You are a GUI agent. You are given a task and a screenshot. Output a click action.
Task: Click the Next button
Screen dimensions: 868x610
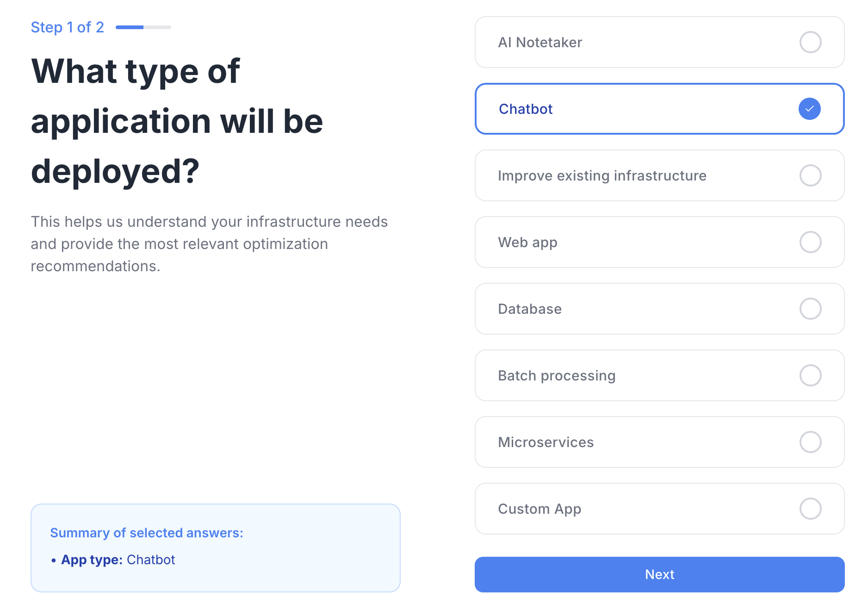[659, 574]
